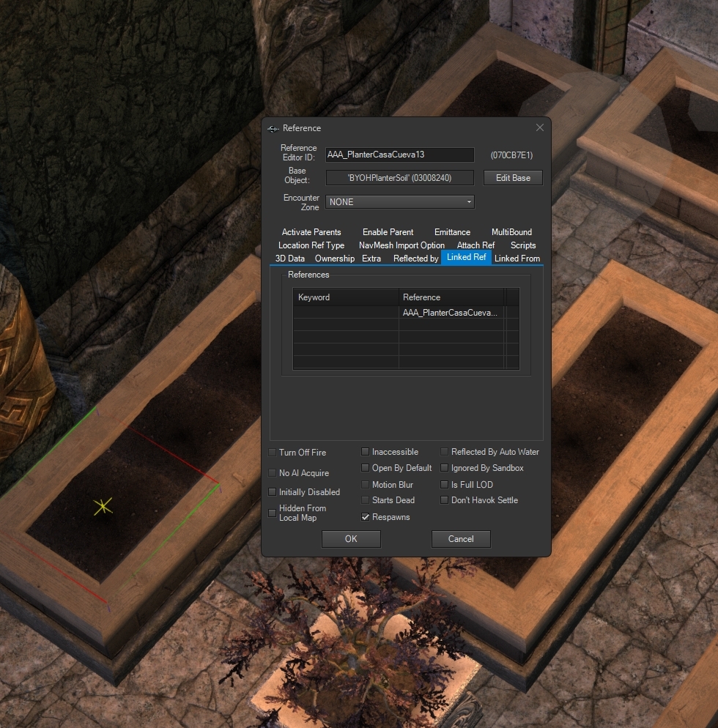The width and height of the screenshot is (718, 728).
Task: Select the NavMesh Import Option tab
Action: point(401,245)
